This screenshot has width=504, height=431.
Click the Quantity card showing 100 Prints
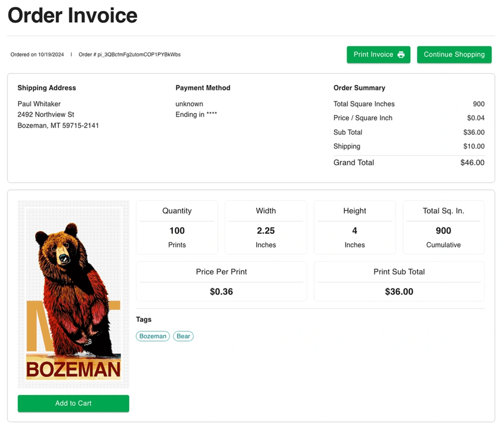coord(177,227)
